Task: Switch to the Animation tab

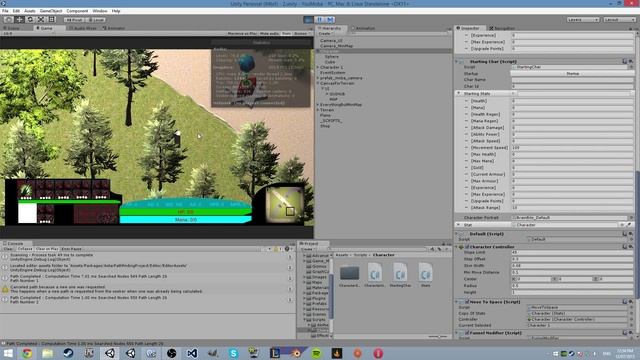Action: (363, 28)
